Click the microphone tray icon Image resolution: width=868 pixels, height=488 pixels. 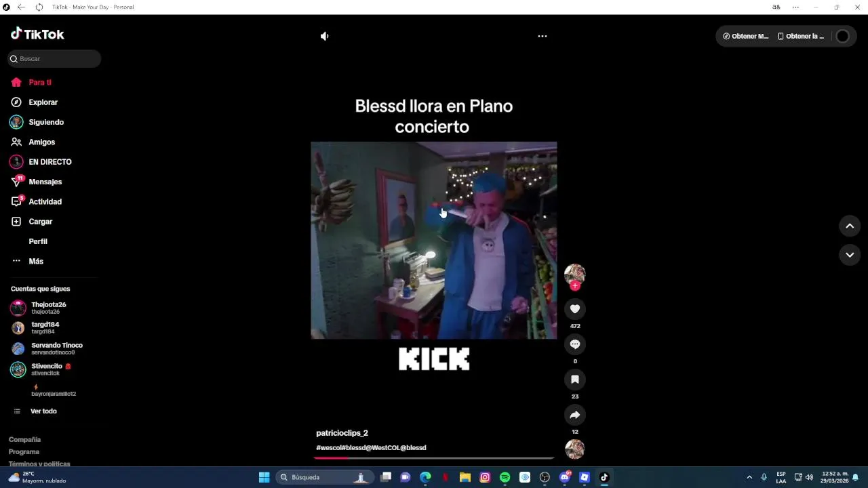point(764,477)
